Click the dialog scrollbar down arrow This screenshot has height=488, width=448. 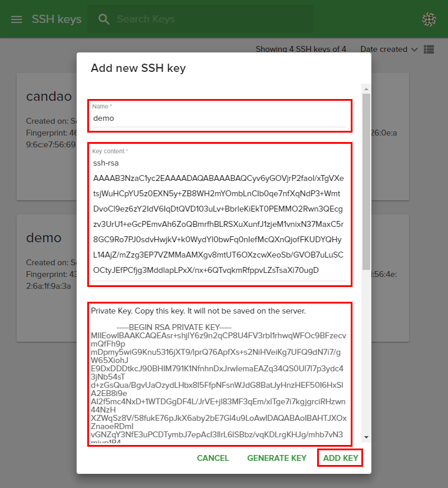click(366, 437)
